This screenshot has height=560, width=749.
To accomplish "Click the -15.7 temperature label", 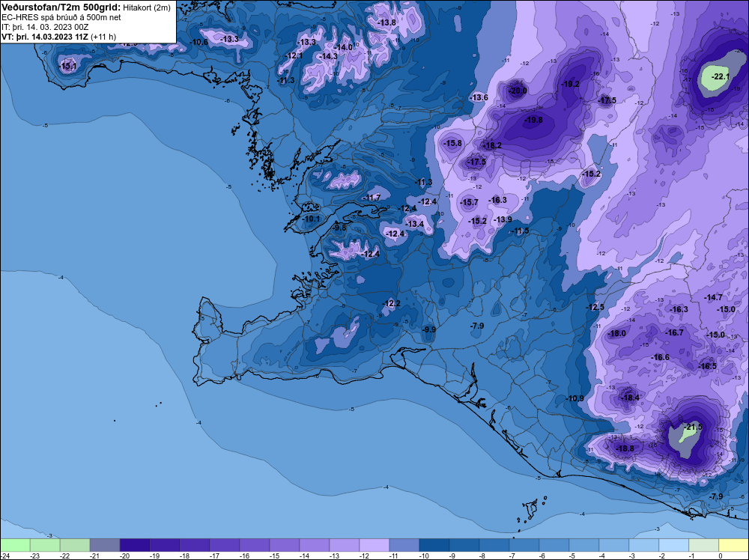I will click(x=469, y=202).
